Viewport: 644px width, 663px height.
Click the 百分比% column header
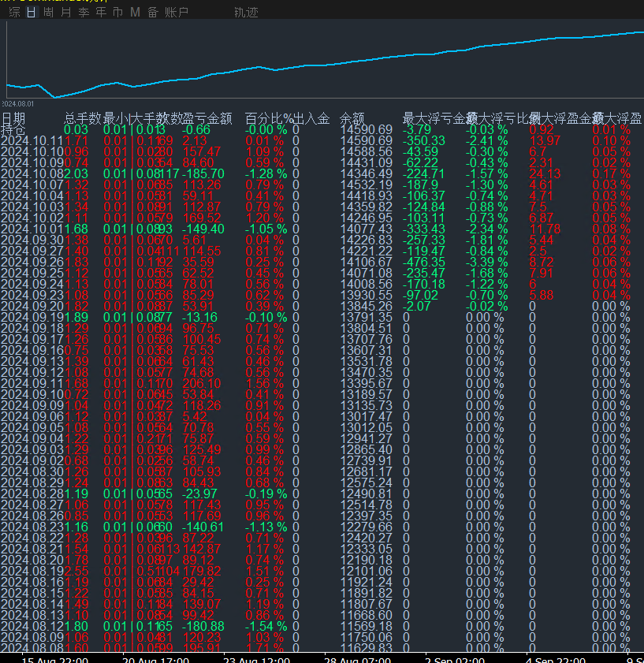click(x=269, y=118)
